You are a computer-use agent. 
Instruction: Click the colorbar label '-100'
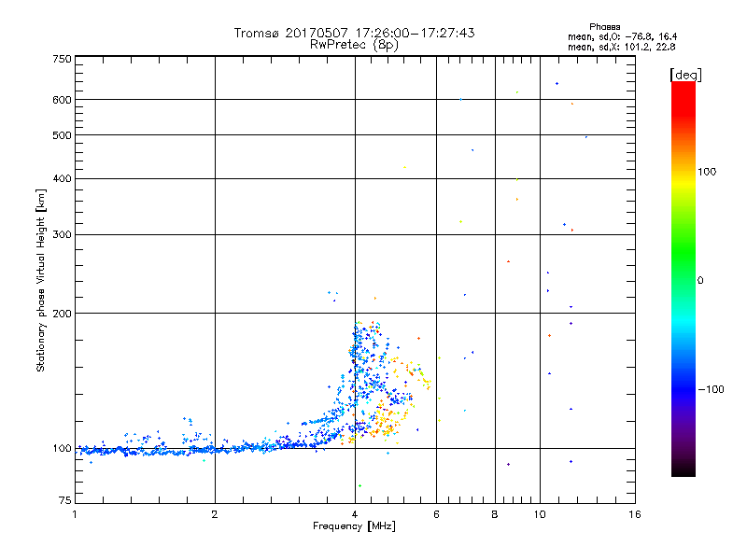click(711, 389)
